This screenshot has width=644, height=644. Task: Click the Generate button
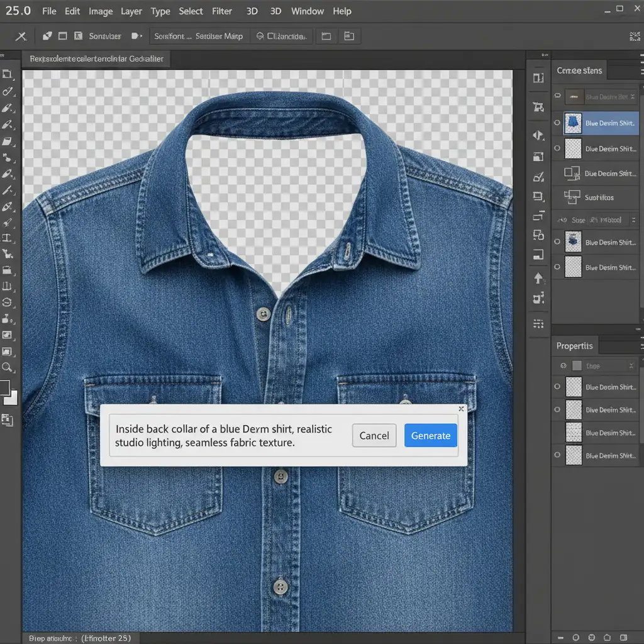click(431, 436)
